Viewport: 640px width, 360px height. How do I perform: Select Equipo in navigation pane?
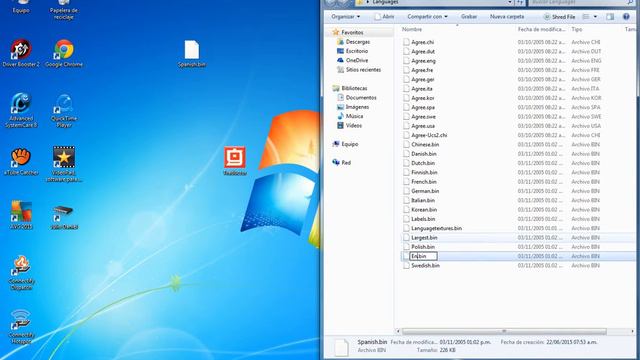coord(345,144)
